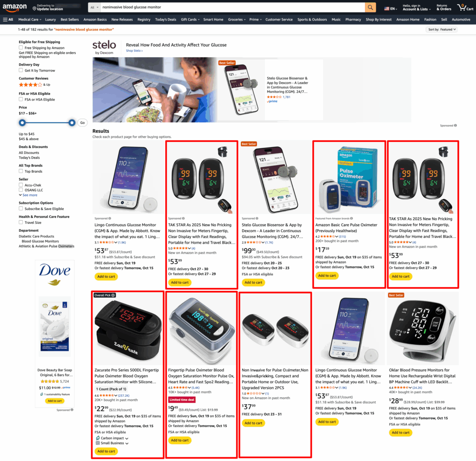
Task: Open Today's Deals in navigation bar
Action: pyautogui.click(x=165, y=20)
